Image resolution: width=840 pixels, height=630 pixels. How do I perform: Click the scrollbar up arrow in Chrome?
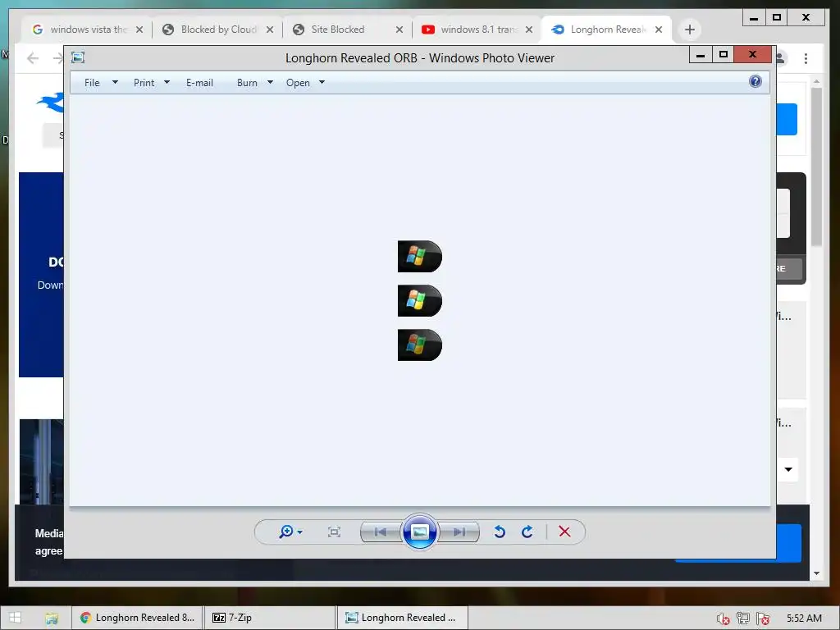816,81
